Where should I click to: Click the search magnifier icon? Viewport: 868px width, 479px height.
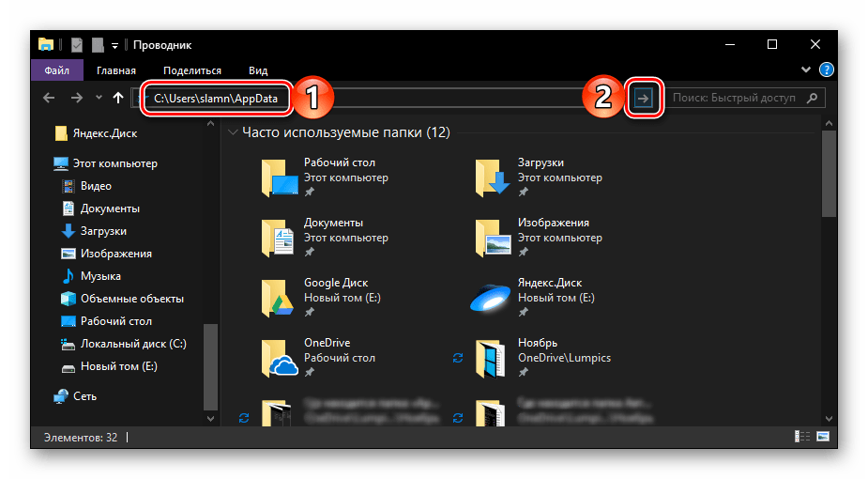[813, 98]
